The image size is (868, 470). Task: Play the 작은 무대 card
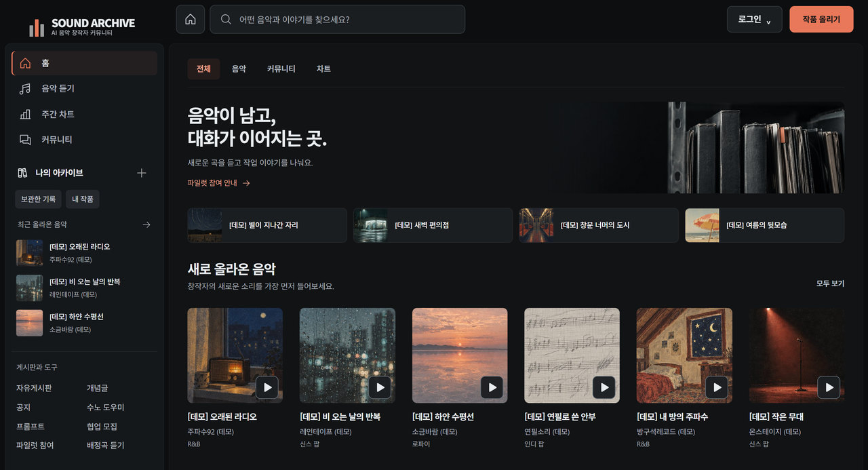(829, 387)
